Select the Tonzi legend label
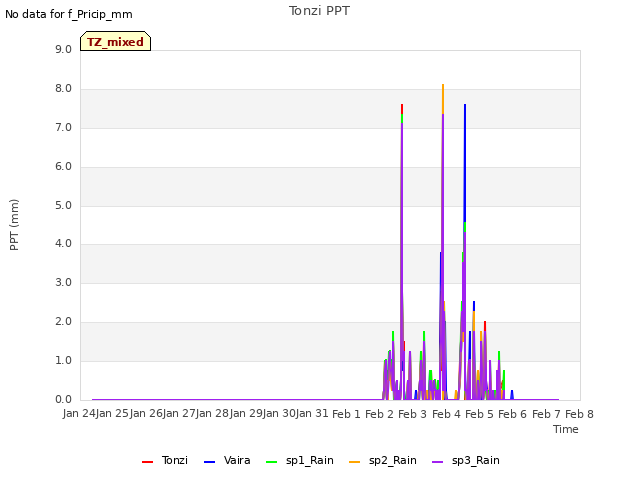This screenshot has width=640, height=480. pyautogui.click(x=175, y=460)
